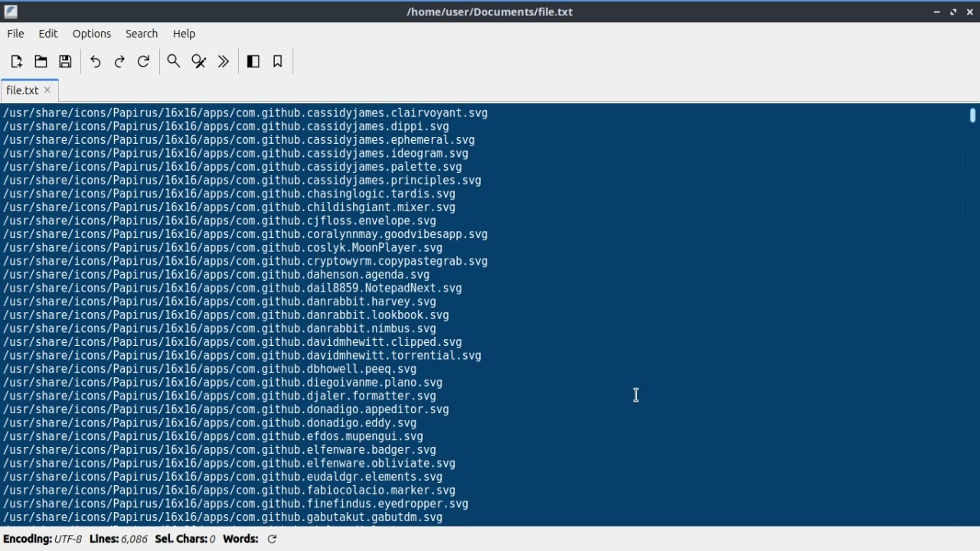Click the line ending eudaldgr.elements.svg
This screenshot has width=980, height=551.
click(x=223, y=477)
